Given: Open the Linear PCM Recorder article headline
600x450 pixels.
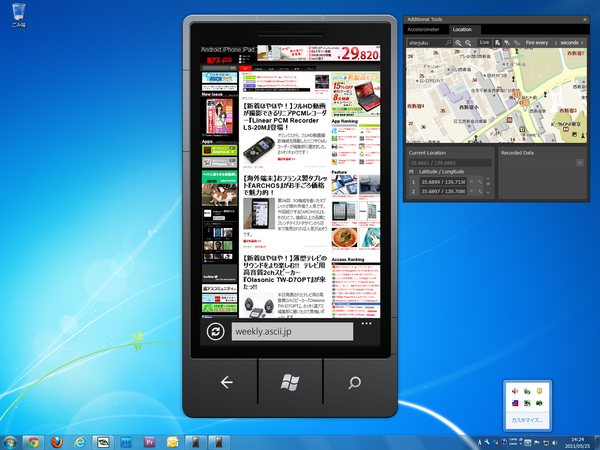Looking at the screenshot, I should (x=285, y=116).
